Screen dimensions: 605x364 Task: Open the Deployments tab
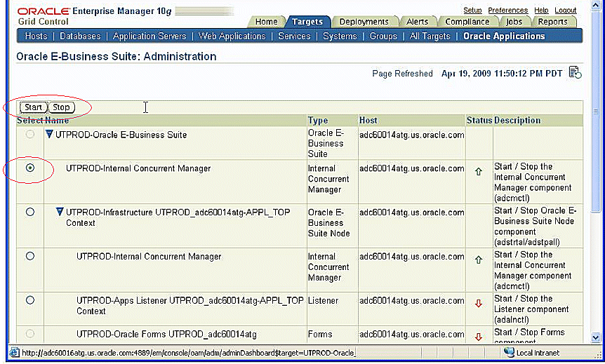click(x=364, y=22)
